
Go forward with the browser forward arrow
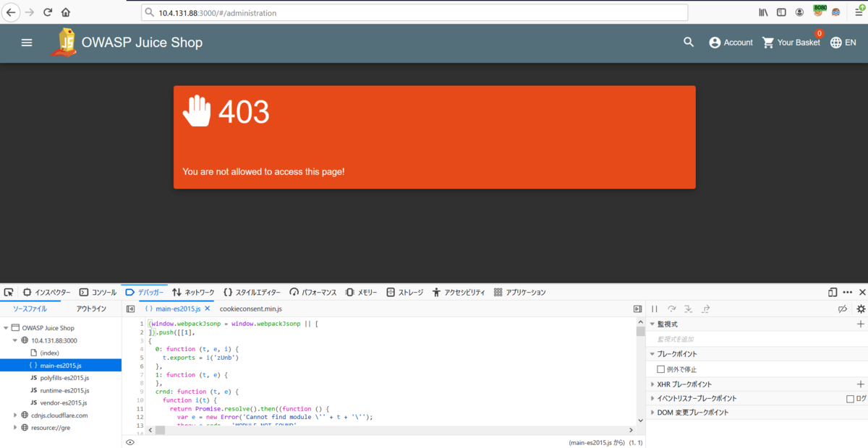(30, 12)
